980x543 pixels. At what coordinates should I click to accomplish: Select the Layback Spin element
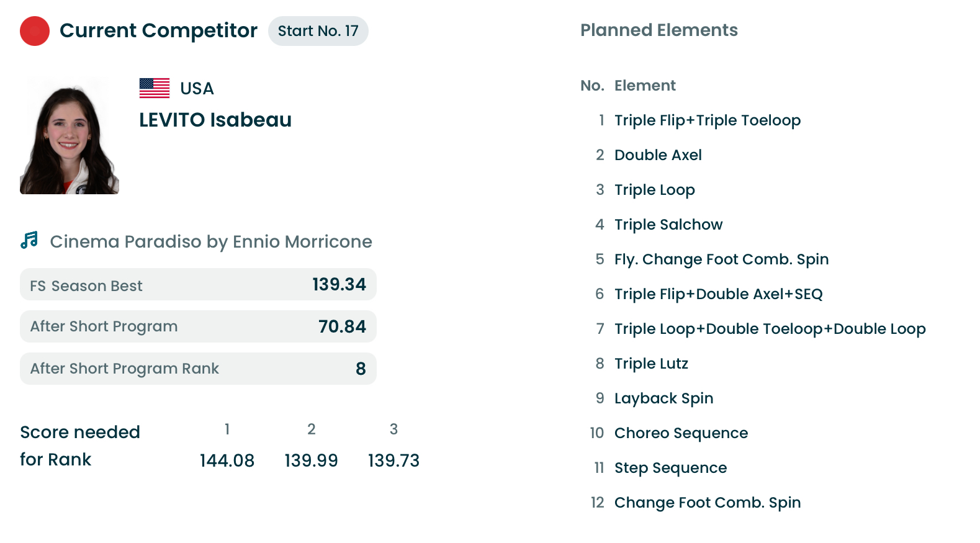coord(664,398)
